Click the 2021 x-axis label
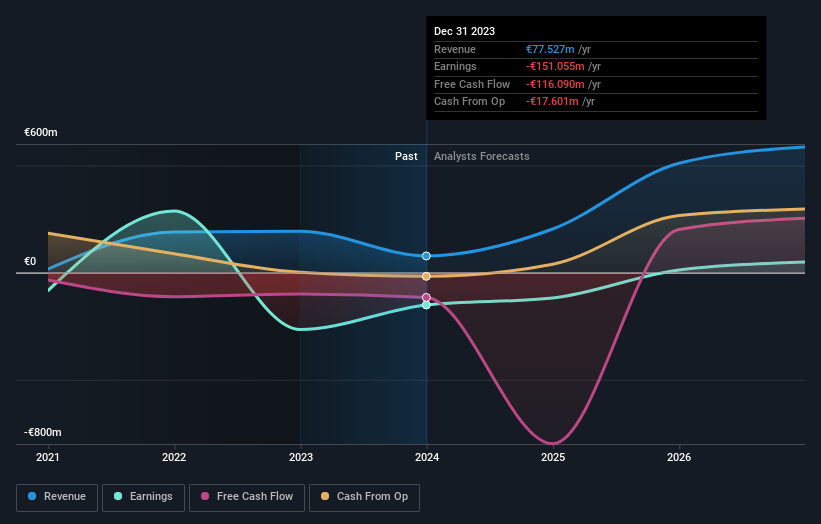 click(48, 458)
